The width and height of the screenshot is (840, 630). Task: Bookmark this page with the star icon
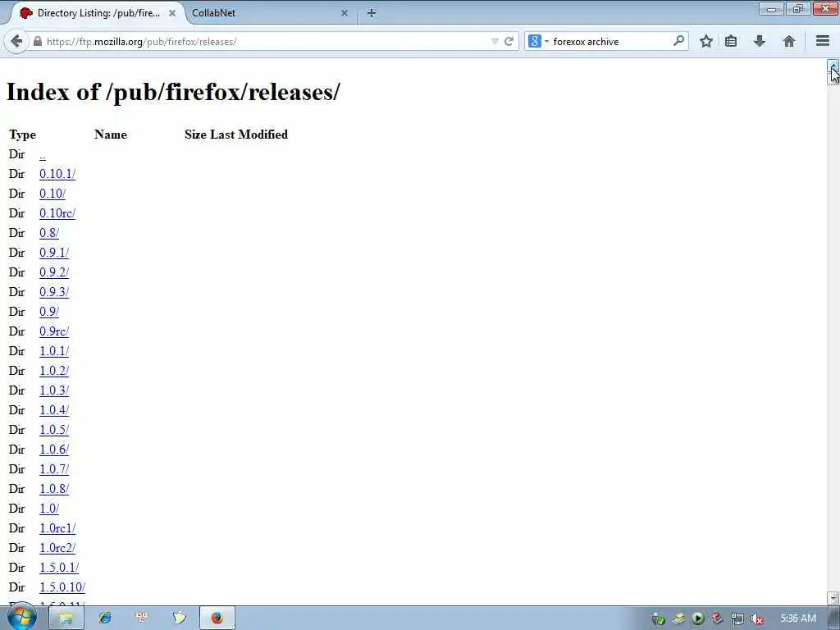[706, 41]
